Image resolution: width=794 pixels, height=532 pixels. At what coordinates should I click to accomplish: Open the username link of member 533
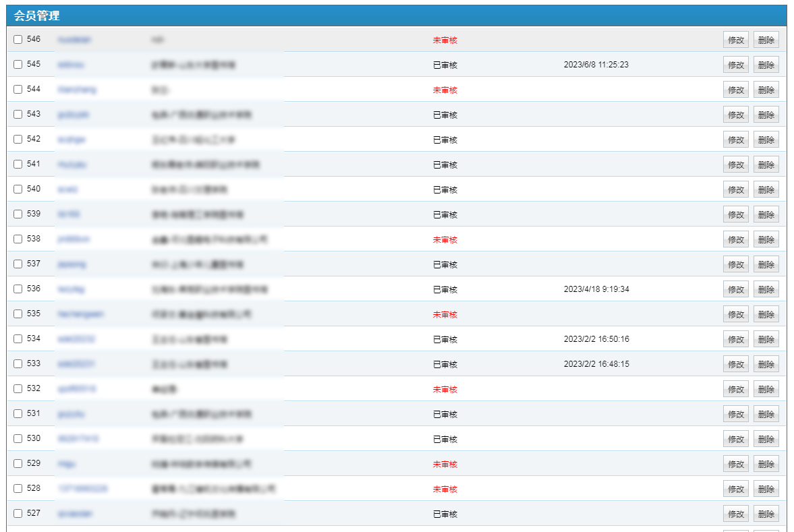tap(76, 364)
